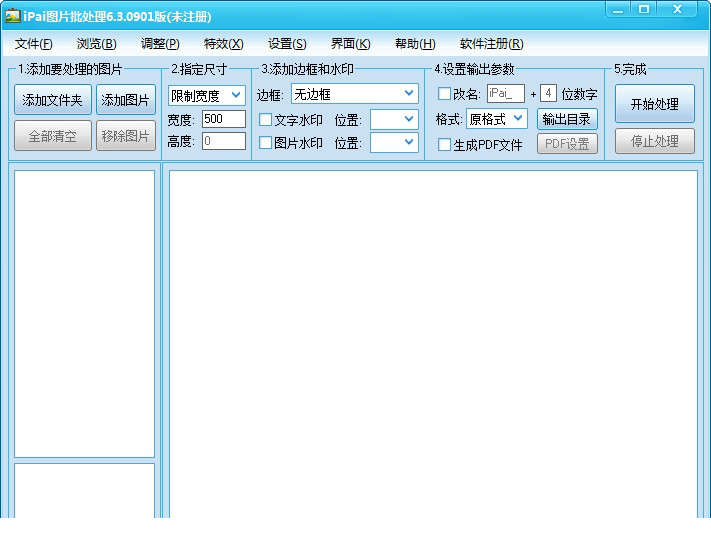Click the 全部清空 button
711x538 pixels.
click(x=53, y=136)
